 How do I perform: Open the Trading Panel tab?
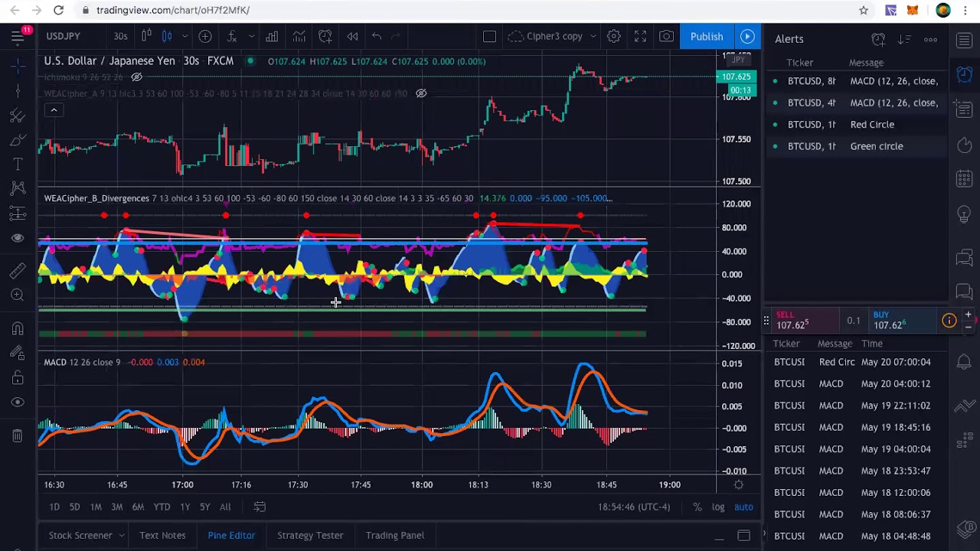tap(394, 535)
